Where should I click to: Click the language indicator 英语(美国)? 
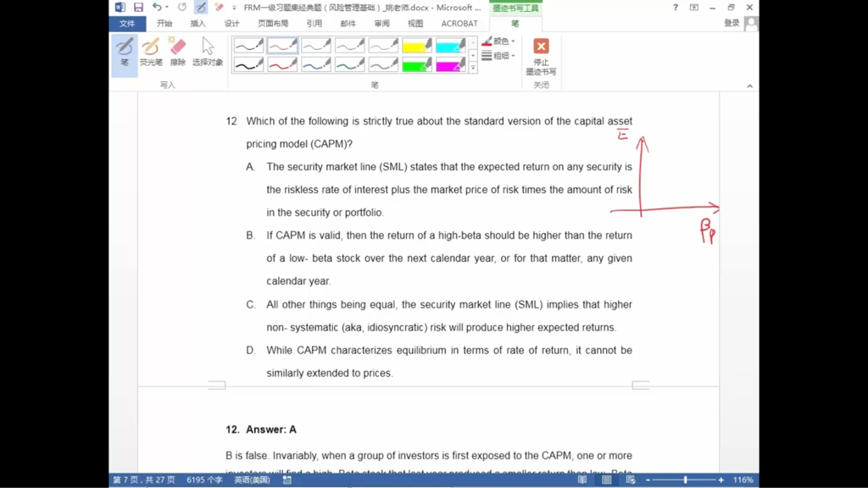[252, 480]
